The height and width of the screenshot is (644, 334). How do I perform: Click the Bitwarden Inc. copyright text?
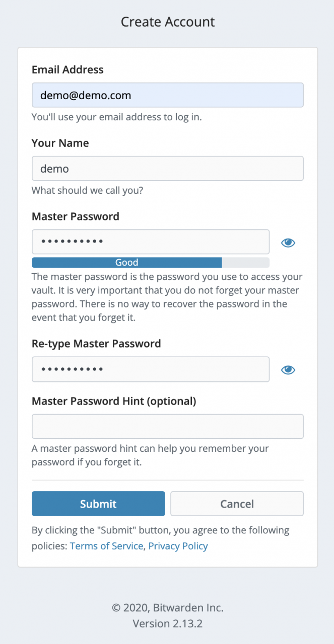pos(167,607)
